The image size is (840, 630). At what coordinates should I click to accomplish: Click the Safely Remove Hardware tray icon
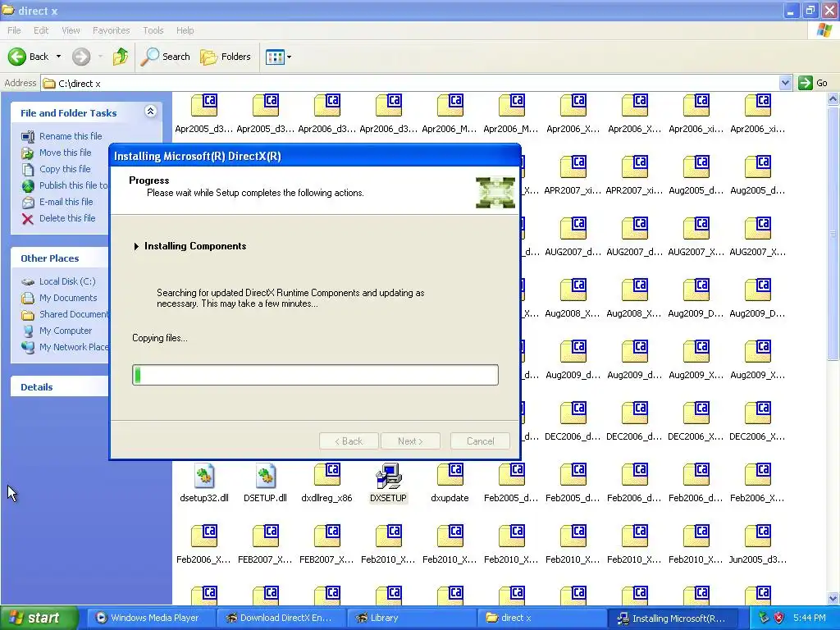(x=764, y=619)
